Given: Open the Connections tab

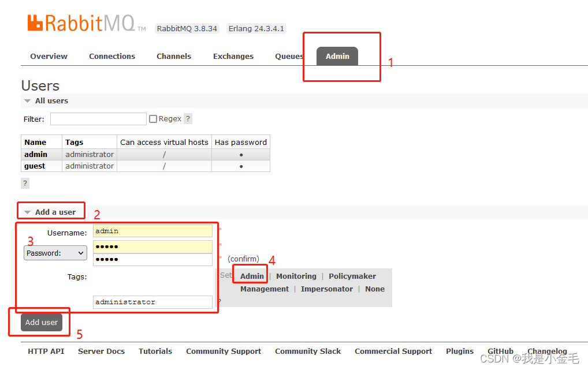Looking at the screenshot, I should [x=112, y=56].
